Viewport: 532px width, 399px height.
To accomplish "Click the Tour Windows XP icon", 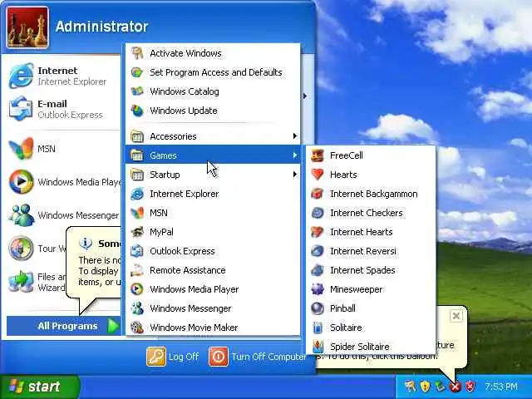I will coord(21,248).
